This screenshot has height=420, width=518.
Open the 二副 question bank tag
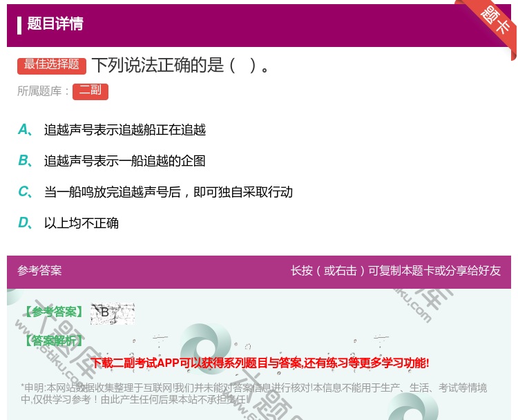click(x=90, y=91)
